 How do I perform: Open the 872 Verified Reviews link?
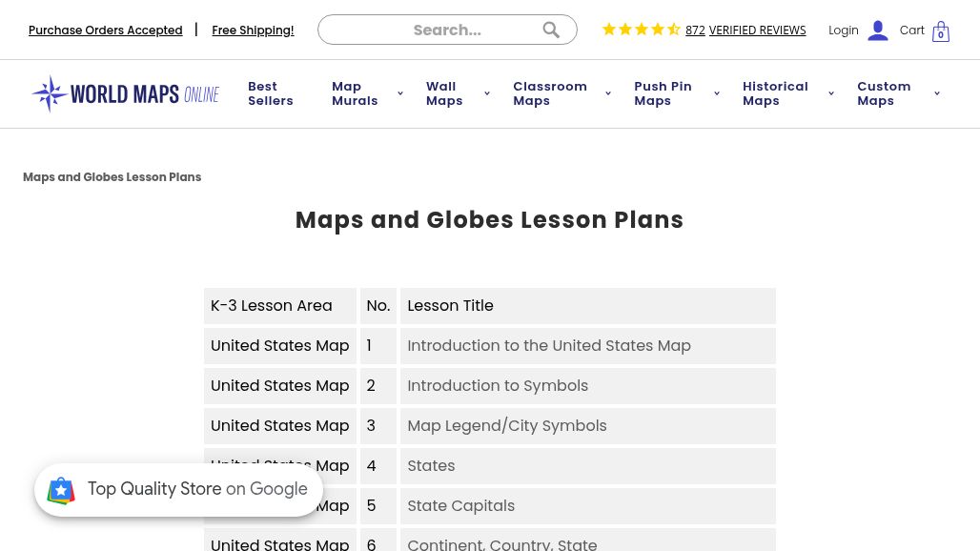[x=745, y=31]
